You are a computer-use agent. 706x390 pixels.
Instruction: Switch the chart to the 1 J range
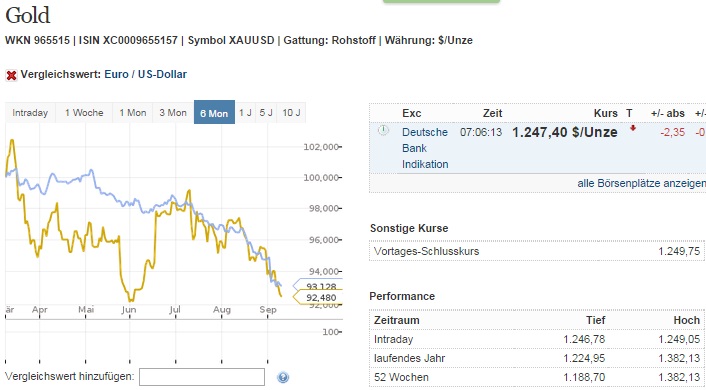245,113
